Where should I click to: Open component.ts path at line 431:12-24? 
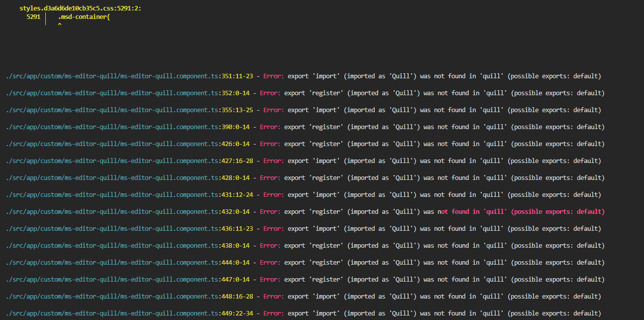tap(129, 195)
